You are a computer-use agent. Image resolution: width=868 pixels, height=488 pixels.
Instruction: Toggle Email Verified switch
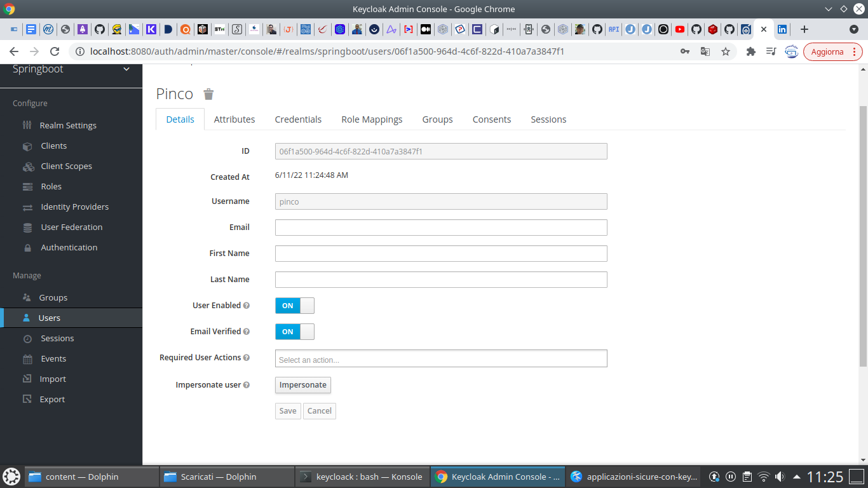coord(295,332)
